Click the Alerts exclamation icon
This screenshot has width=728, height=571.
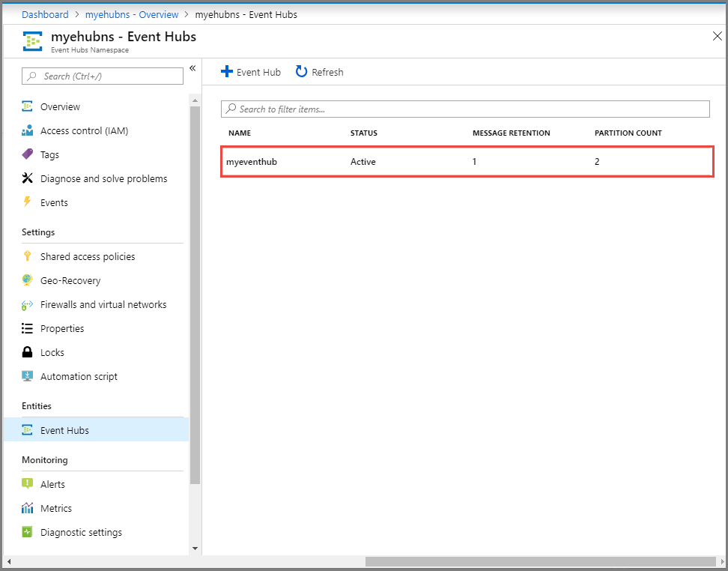(x=28, y=484)
